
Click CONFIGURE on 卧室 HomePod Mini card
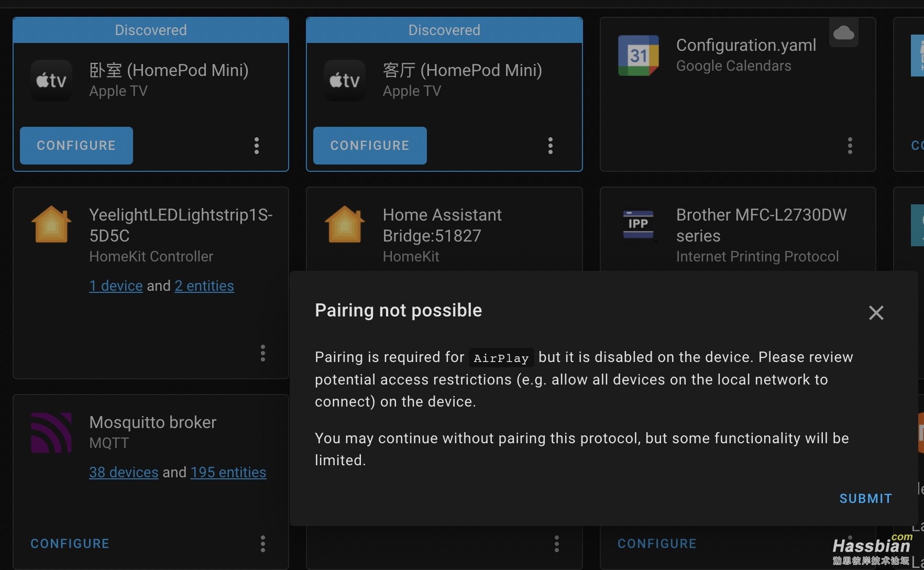[x=76, y=146]
